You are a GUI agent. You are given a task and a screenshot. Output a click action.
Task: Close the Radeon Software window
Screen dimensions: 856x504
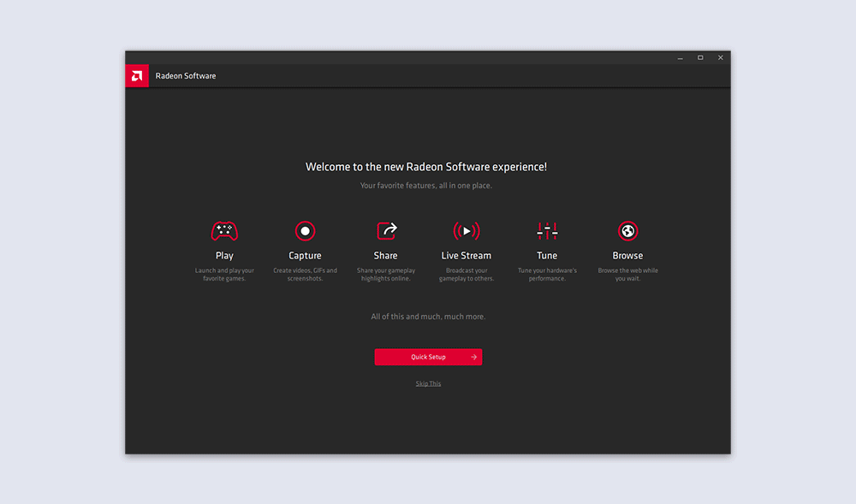(721, 58)
